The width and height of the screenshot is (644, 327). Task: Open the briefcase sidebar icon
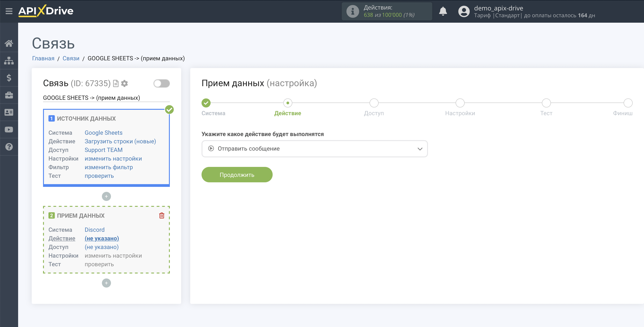coord(9,95)
